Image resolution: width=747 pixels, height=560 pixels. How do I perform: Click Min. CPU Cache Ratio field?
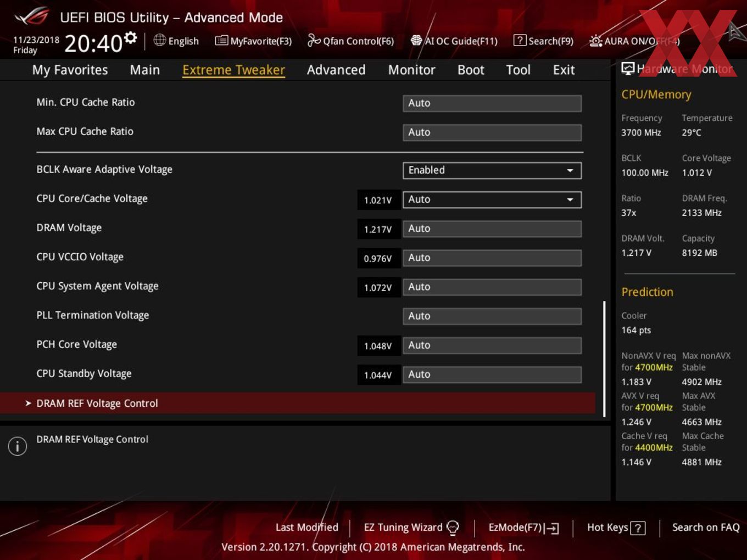click(492, 103)
